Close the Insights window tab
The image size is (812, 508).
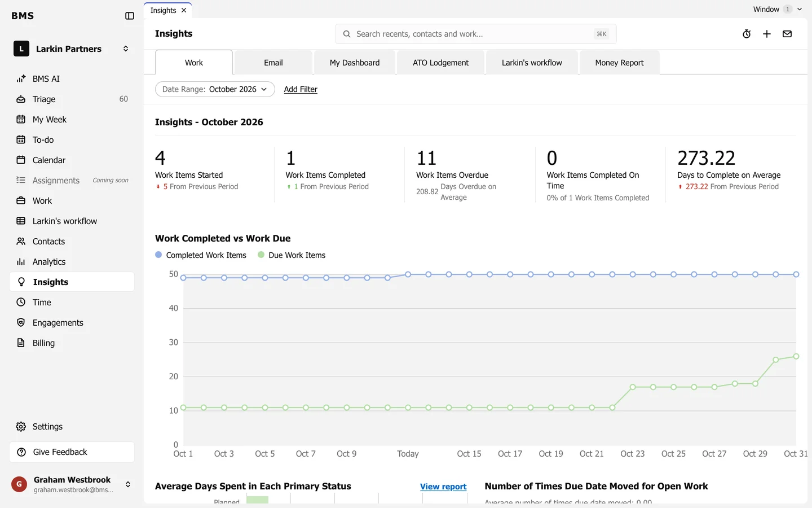pos(184,10)
